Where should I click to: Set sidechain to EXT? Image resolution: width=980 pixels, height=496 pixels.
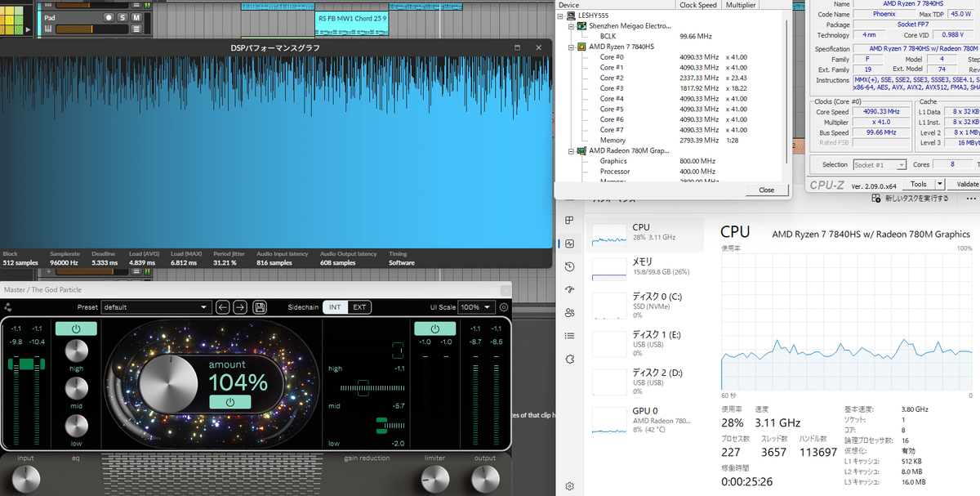click(359, 307)
